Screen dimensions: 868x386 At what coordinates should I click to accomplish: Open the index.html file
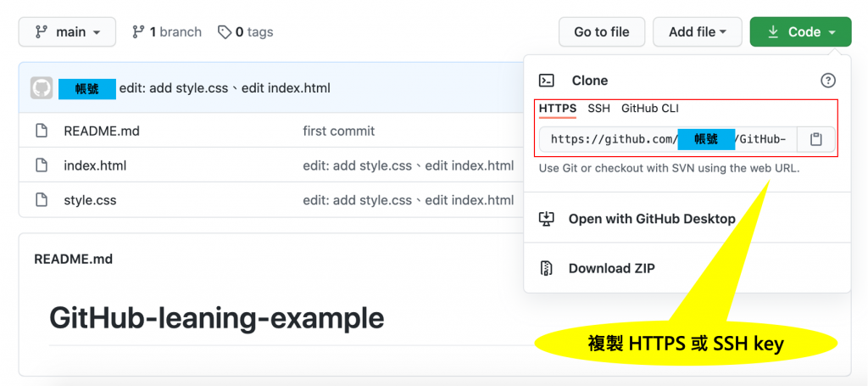coord(95,165)
